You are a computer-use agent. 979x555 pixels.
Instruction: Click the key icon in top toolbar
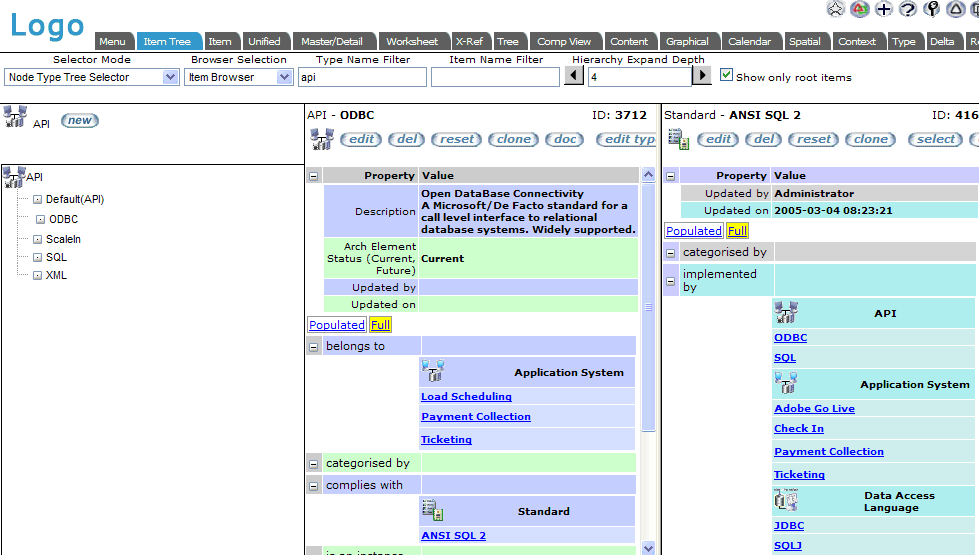(x=932, y=9)
